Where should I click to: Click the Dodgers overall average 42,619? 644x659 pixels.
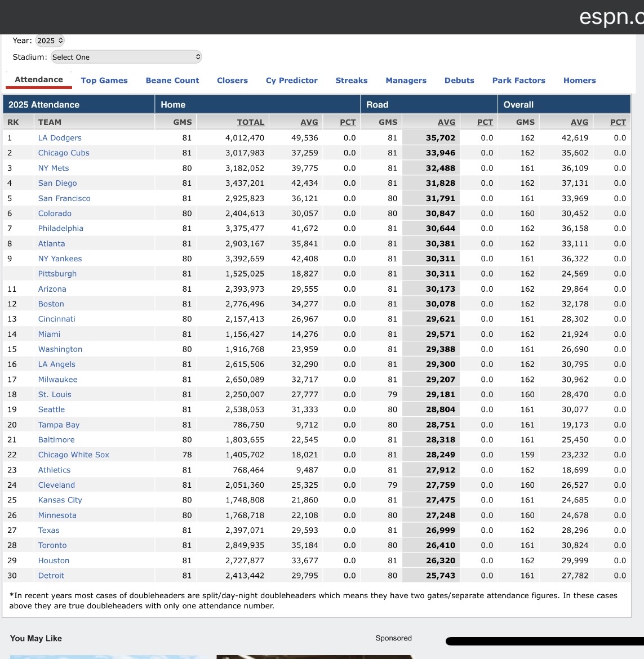click(575, 138)
